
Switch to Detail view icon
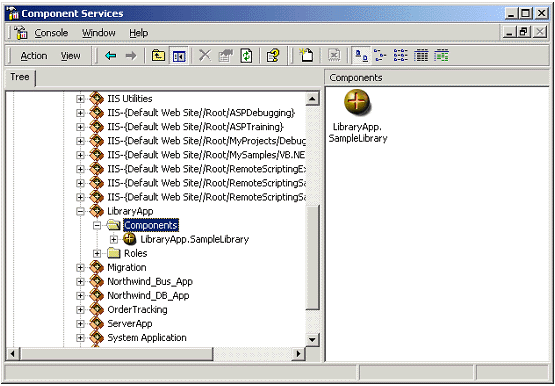[x=421, y=56]
